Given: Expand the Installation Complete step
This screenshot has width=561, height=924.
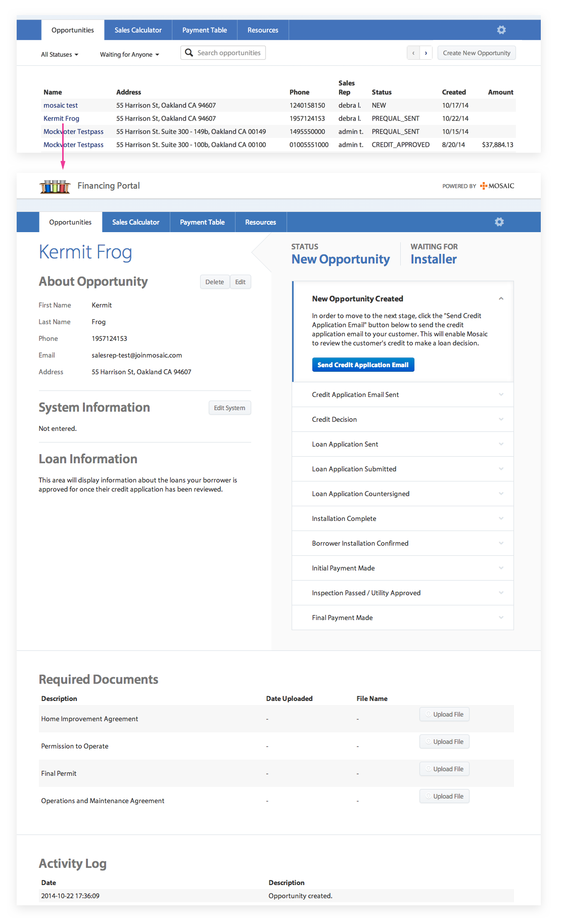Looking at the screenshot, I should (501, 518).
